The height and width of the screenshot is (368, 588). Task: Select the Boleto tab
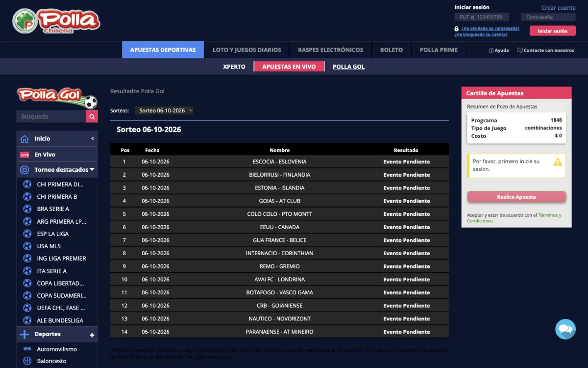392,50
